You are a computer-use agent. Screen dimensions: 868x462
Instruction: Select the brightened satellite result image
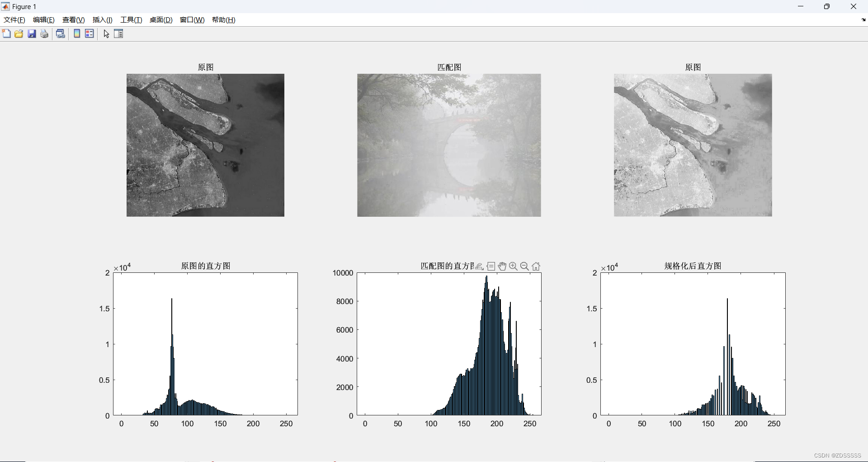point(693,145)
